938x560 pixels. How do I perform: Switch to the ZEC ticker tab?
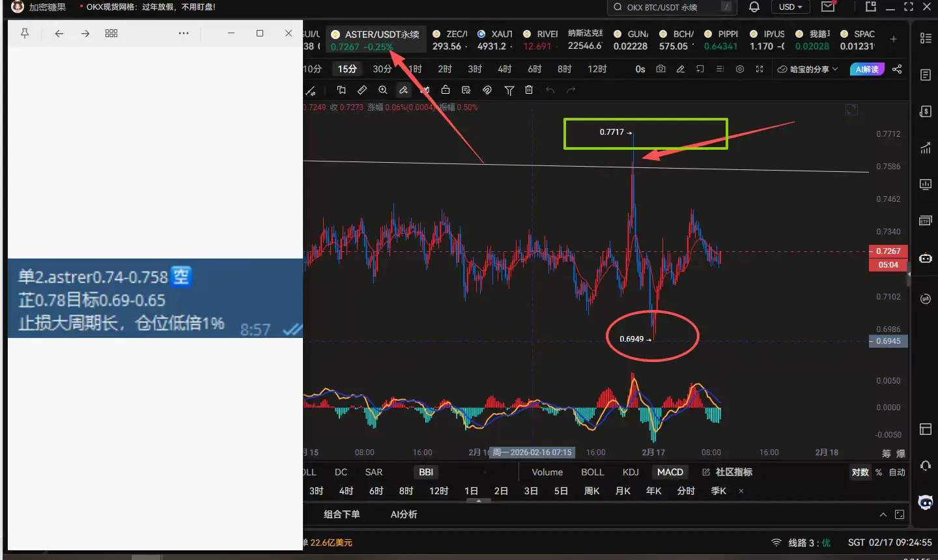point(450,40)
